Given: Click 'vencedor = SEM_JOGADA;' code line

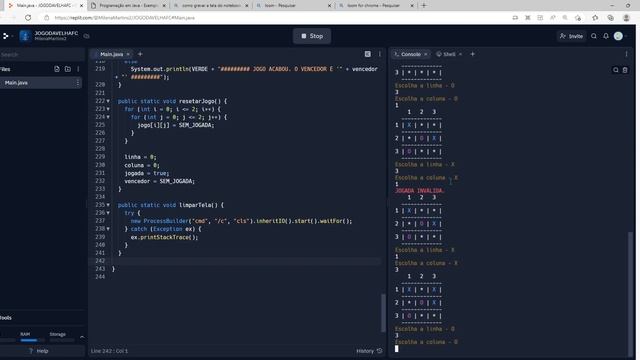Looking at the screenshot, I should click(x=160, y=181).
